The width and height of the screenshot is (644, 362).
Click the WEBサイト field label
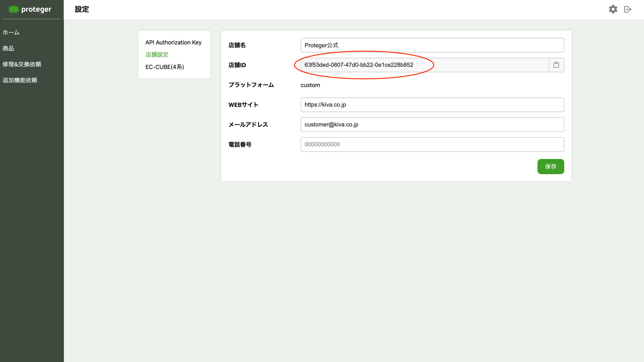243,105
